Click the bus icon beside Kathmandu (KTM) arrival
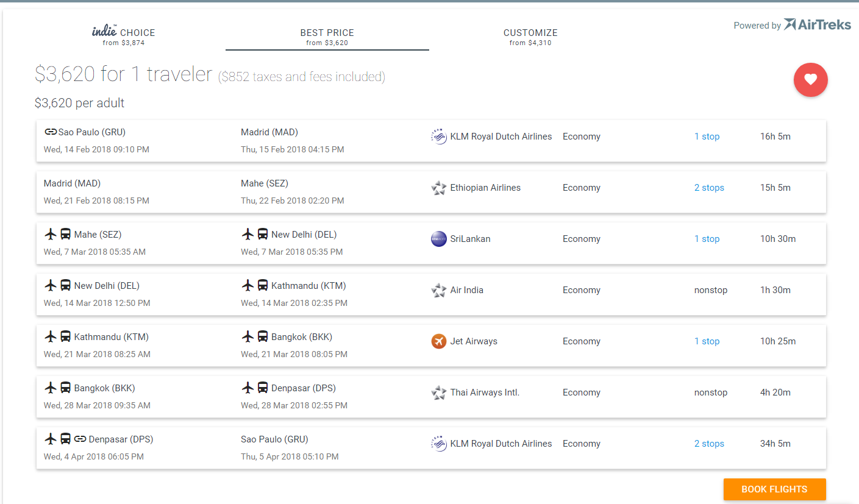Viewport: 859px width, 504px height. pyautogui.click(x=263, y=286)
